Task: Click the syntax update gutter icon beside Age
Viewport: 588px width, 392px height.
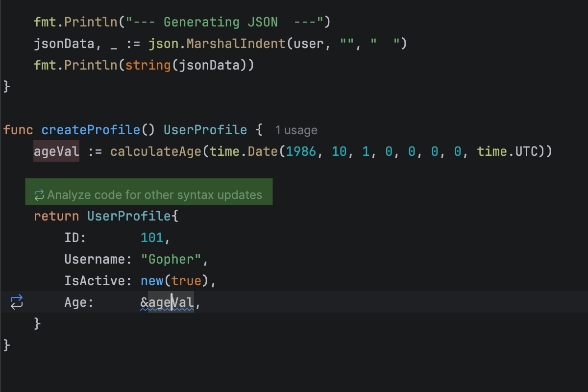Action: [x=17, y=302]
